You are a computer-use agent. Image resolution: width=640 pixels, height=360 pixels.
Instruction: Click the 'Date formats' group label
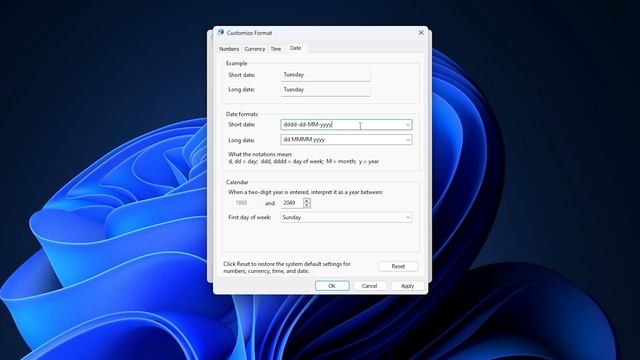(x=242, y=114)
